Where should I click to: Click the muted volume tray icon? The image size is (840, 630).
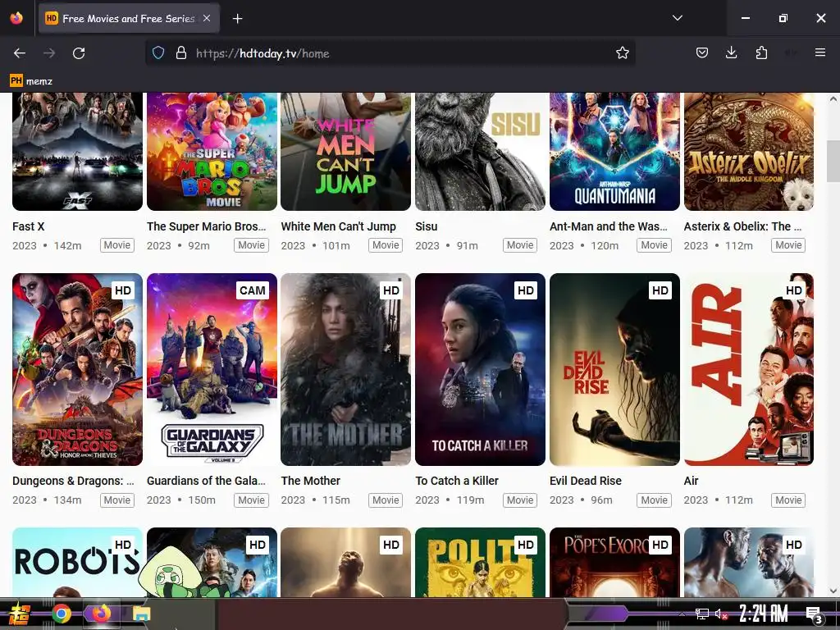pos(722,614)
